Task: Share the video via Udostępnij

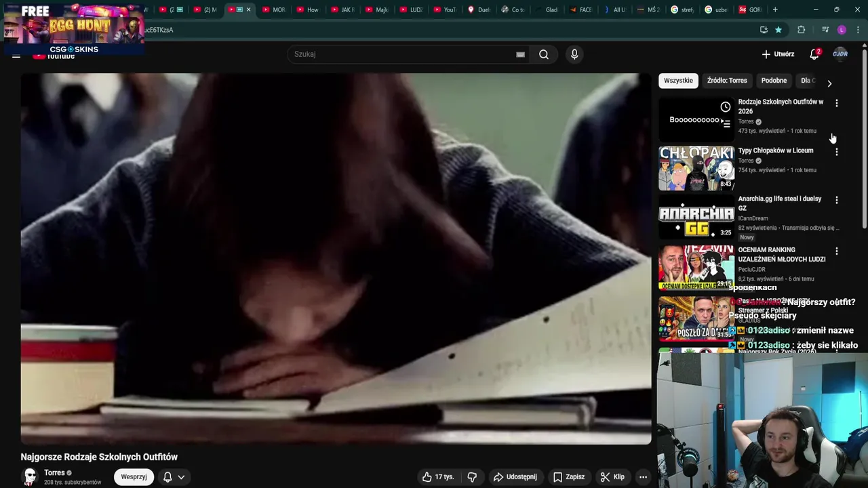Action: (515, 477)
